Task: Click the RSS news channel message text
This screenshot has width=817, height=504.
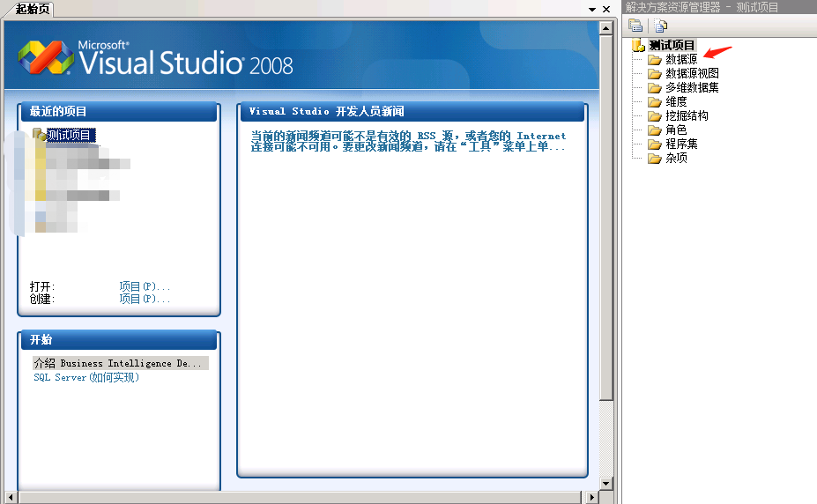Action: (408, 141)
